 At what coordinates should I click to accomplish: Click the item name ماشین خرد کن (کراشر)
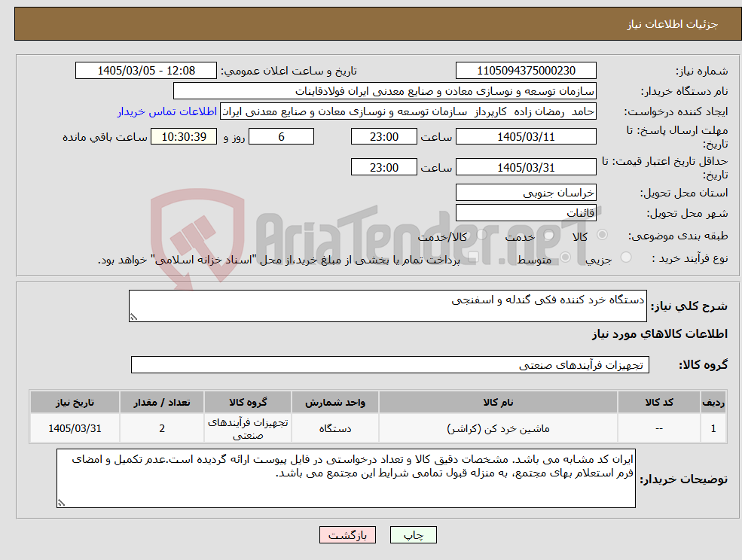(x=498, y=428)
